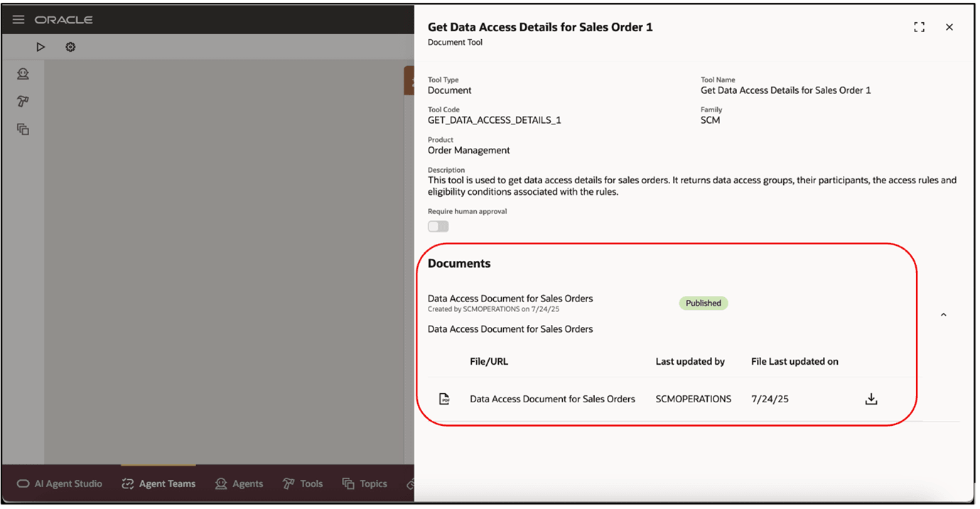This screenshot has height=509, width=980.
Task: Click the SCMOPERATIONS table cell
Action: click(x=693, y=399)
